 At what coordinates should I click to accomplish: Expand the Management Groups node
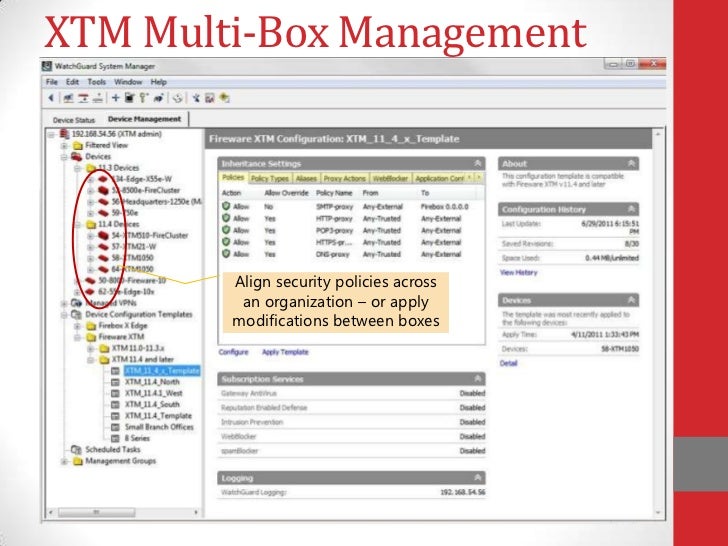pyautogui.click(x=65, y=462)
